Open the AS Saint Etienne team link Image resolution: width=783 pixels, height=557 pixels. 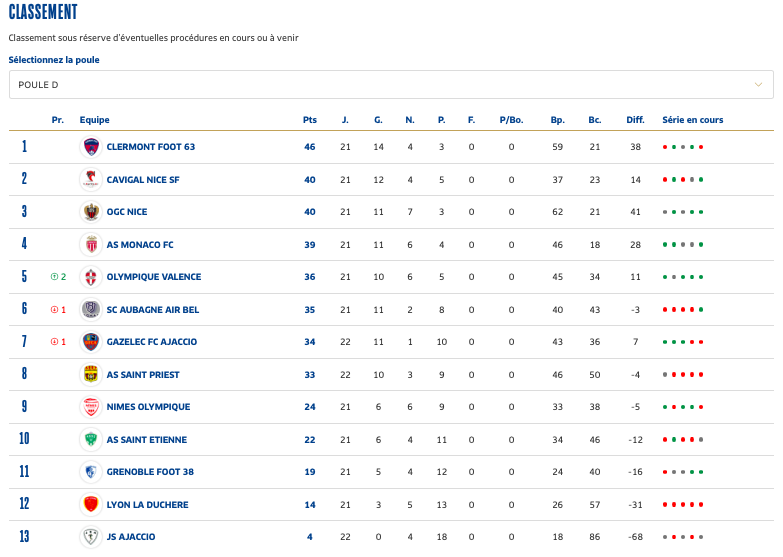coord(146,440)
